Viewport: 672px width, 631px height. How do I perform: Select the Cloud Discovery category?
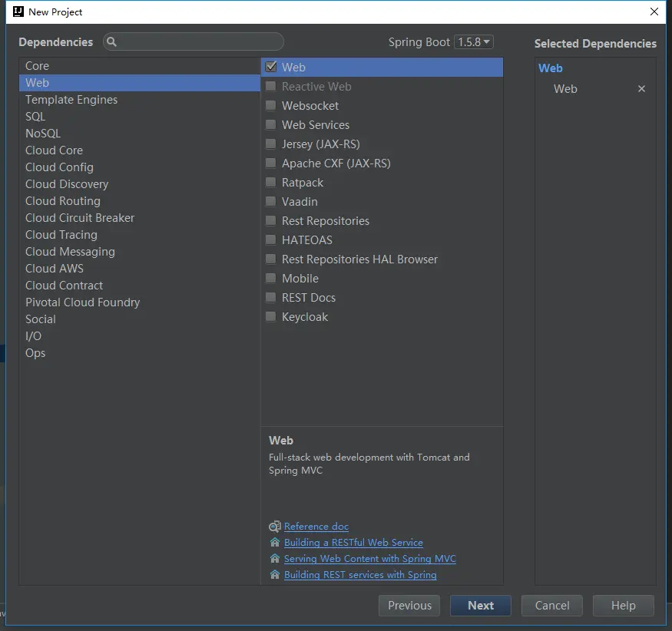(x=139, y=184)
